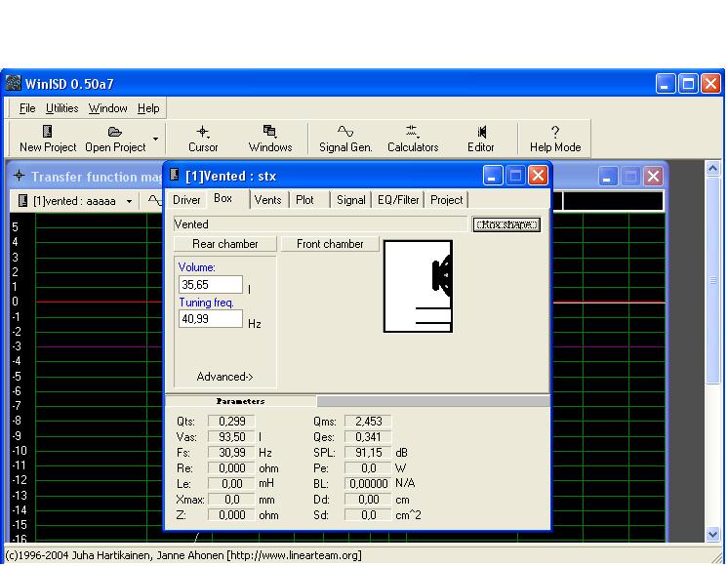
Task: Open the Windows toolbar icon
Action: [x=270, y=132]
